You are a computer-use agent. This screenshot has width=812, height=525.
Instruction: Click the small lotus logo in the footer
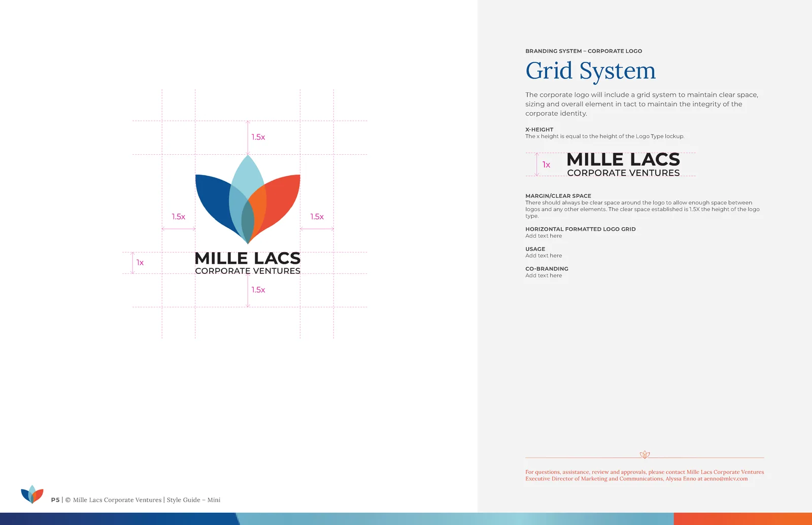coord(32,494)
